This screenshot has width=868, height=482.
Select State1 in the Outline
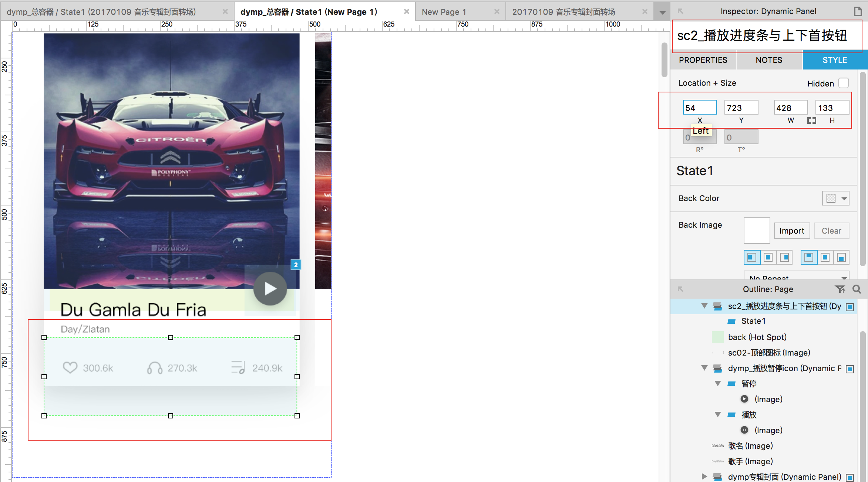(x=753, y=321)
